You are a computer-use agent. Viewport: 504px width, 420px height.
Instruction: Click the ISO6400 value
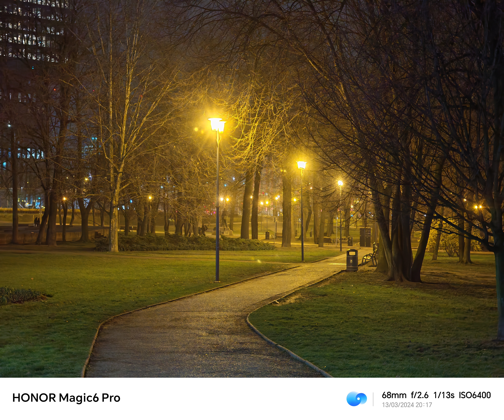point(475,395)
